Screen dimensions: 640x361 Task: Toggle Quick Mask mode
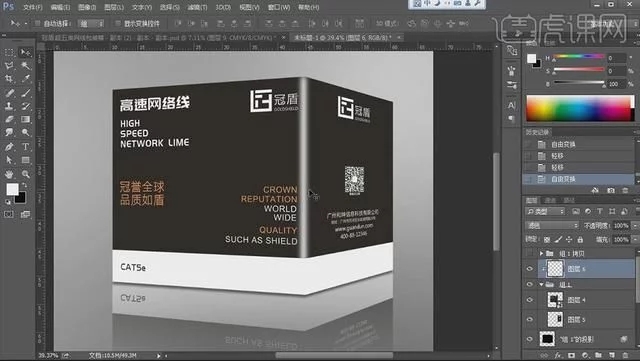click(9, 214)
